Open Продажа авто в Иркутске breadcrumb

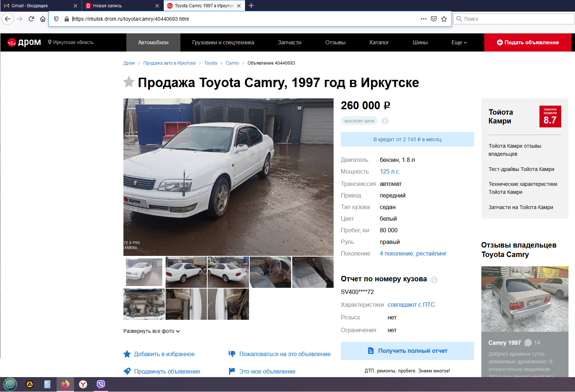pyautogui.click(x=170, y=63)
